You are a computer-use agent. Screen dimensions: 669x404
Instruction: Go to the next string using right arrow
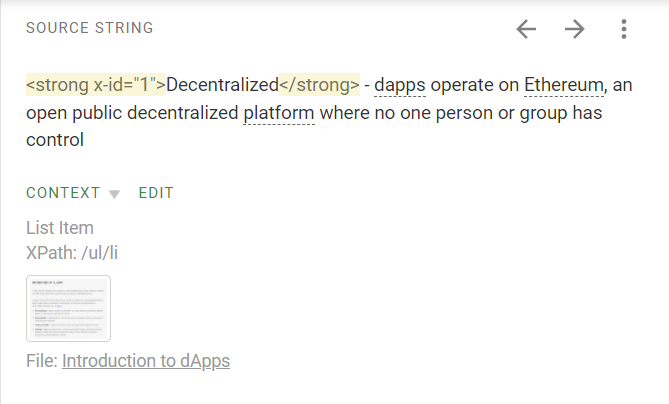pyautogui.click(x=574, y=29)
